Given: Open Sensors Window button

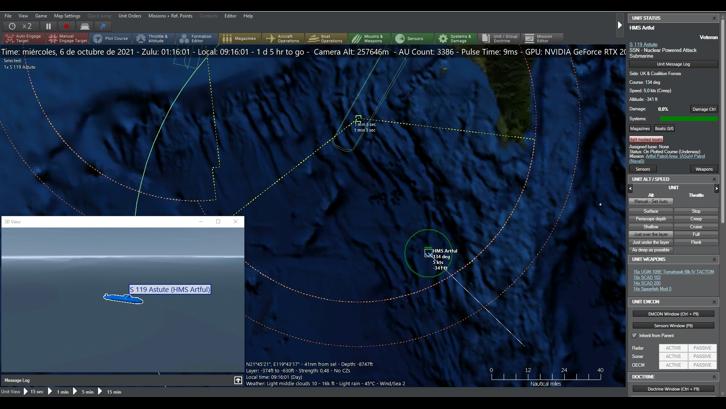Looking at the screenshot, I should pos(673,326).
